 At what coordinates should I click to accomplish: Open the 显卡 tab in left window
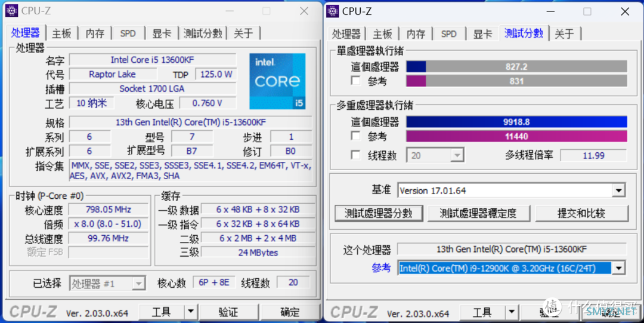tap(162, 33)
